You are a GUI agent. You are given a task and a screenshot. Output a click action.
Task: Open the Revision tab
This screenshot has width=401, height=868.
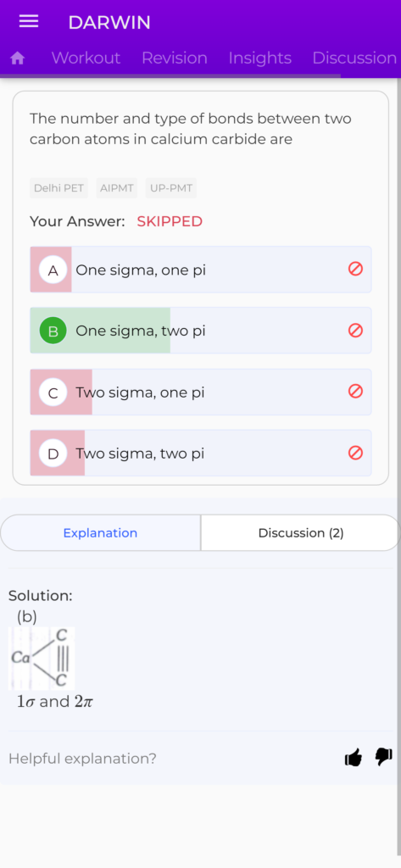pos(175,58)
